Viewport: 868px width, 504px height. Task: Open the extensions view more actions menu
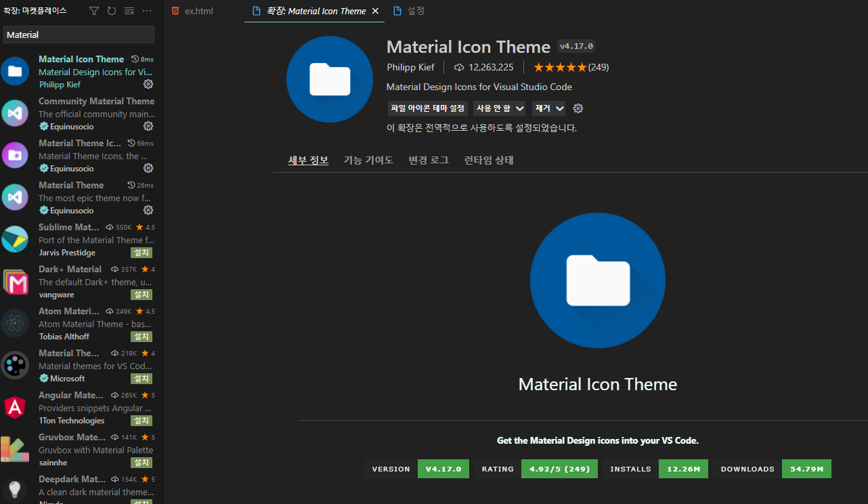147,11
